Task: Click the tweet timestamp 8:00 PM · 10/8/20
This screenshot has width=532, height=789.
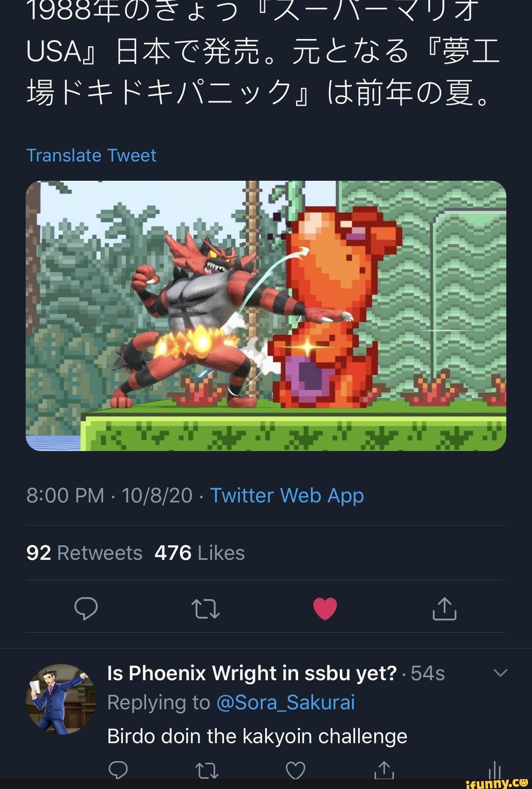Action: click(x=109, y=495)
